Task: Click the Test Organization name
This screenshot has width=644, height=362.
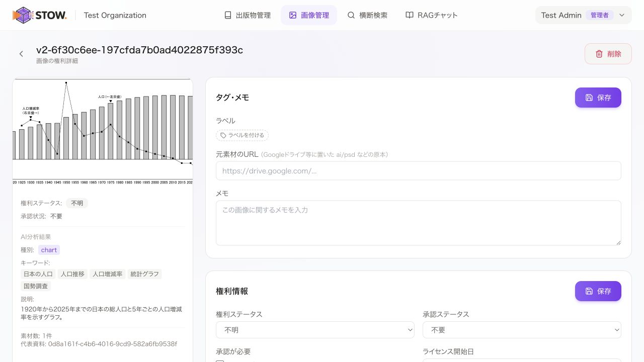Action: [x=115, y=15]
